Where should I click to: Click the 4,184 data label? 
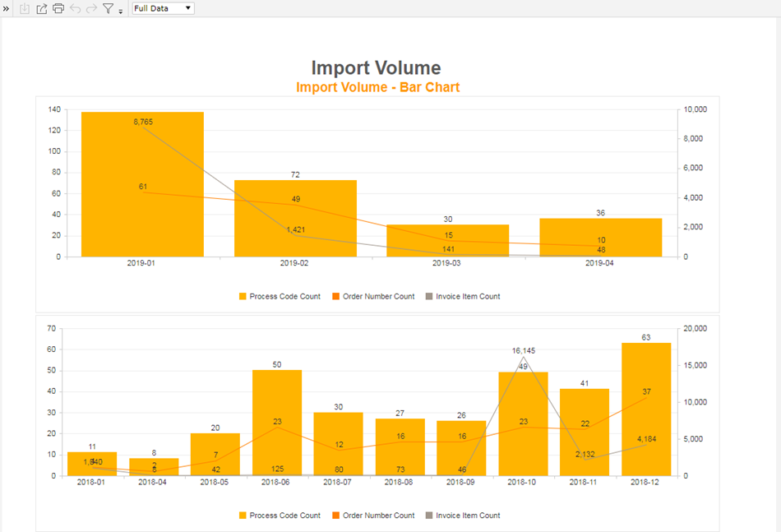click(646, 439)
